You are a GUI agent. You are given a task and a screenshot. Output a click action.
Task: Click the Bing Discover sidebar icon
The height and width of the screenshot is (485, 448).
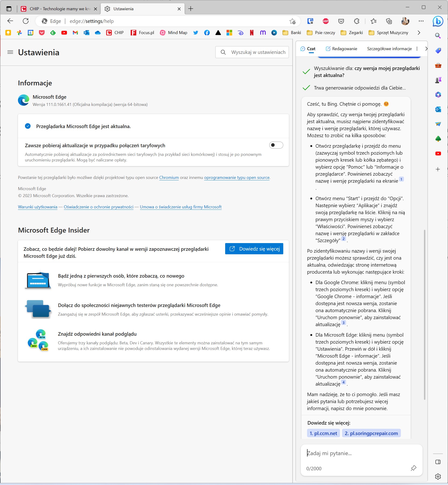[438, 21]
